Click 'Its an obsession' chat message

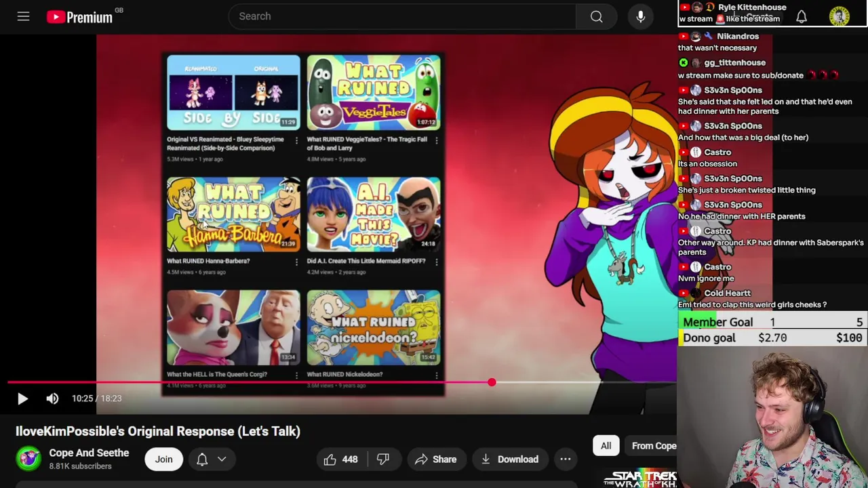[707, 163]
